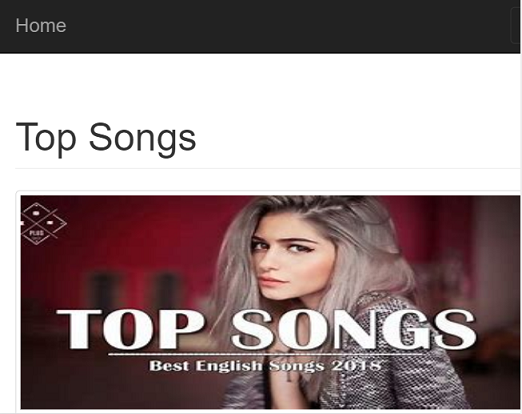Click the Top Songs page heading
The width and height of the screenshot is (522, 414).
[106, 137]
